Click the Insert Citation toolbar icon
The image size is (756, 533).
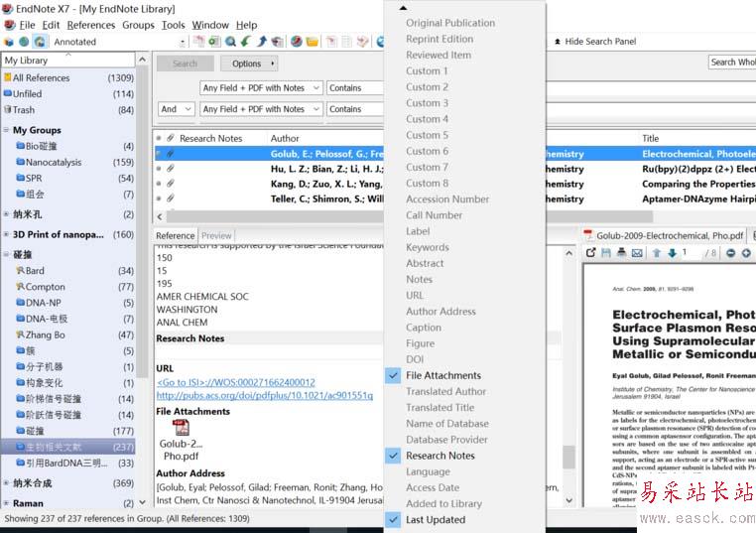click(331, 42)
